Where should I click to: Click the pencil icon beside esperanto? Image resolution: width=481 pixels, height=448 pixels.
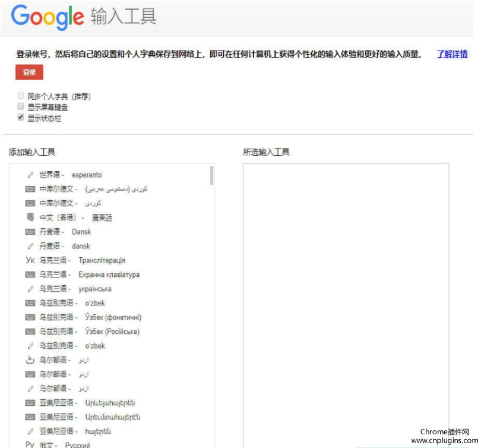coord(30,175)
